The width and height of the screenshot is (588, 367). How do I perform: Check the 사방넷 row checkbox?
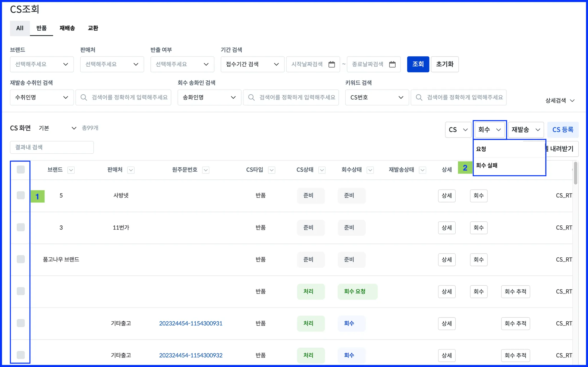[x=21, y=196]
